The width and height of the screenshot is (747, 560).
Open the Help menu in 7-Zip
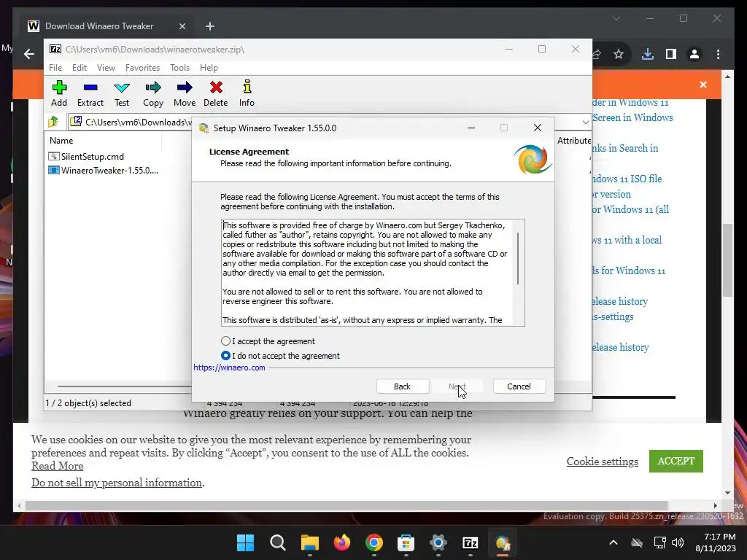[209, 68]
